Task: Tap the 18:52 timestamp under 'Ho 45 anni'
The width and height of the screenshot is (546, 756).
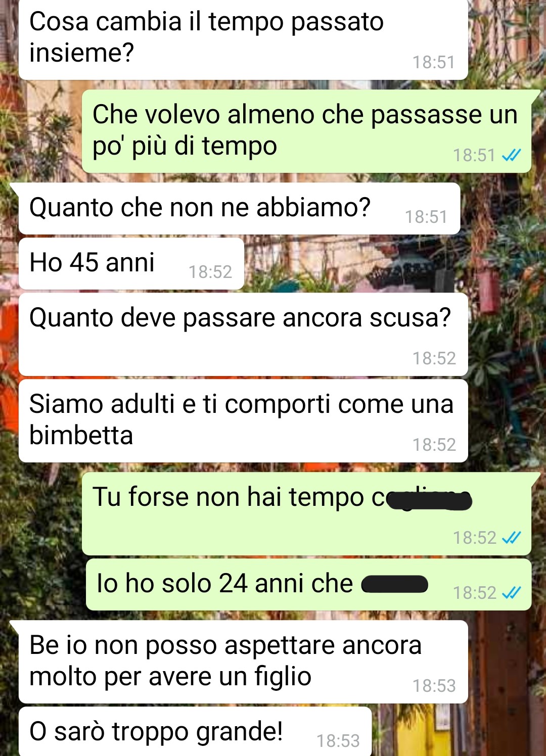Action: click(210, 272)
